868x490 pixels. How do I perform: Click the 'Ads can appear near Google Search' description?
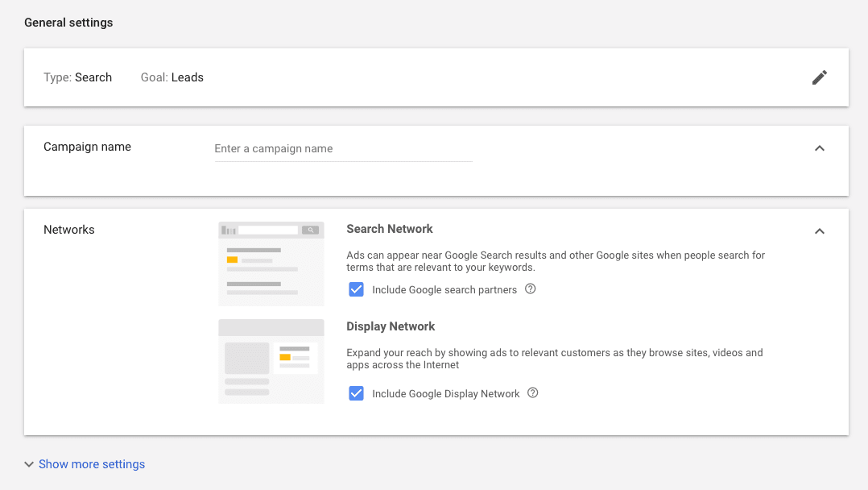tap(556, 261)
